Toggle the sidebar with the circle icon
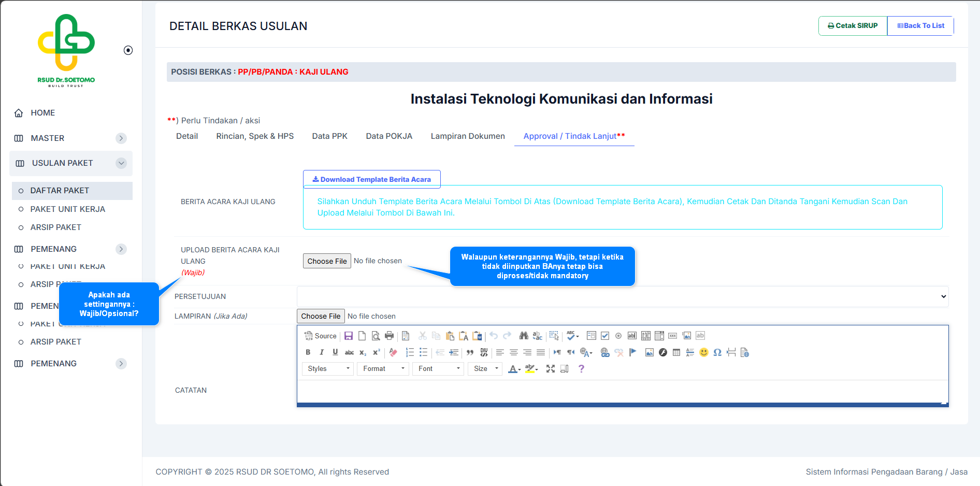The height and width of the screenshot is (486, 980). tap(128, 50)
